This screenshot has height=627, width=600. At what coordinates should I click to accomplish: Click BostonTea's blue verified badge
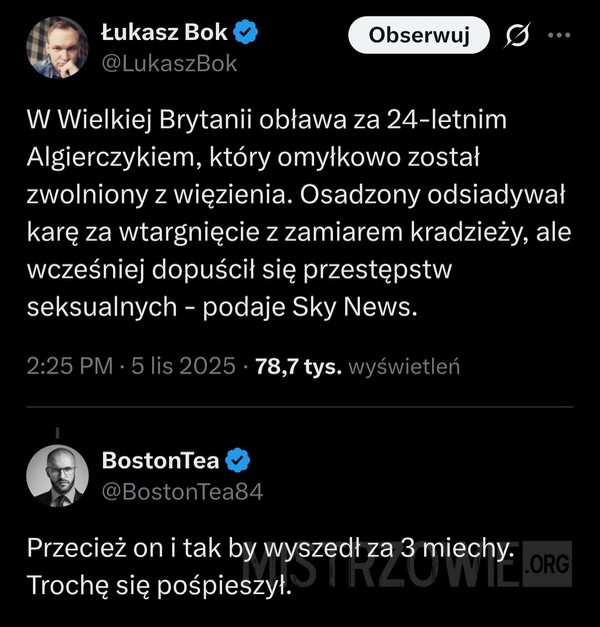point(237,460)
